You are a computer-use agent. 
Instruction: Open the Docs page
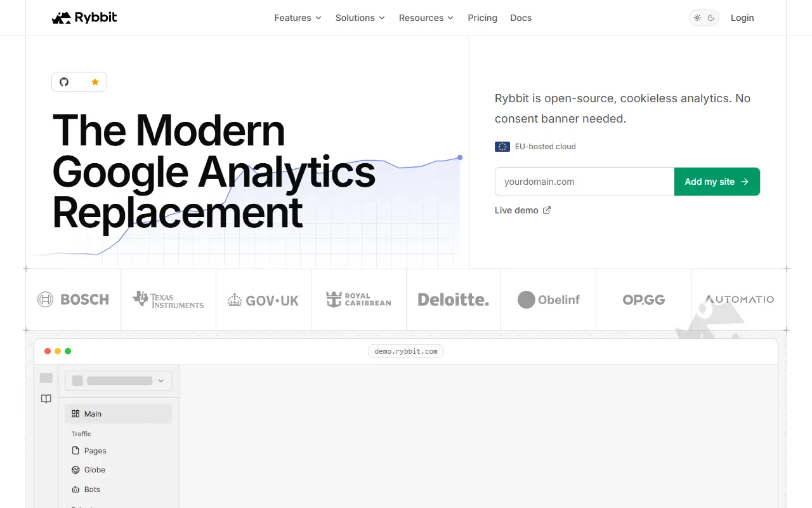[x=521, y=18]
